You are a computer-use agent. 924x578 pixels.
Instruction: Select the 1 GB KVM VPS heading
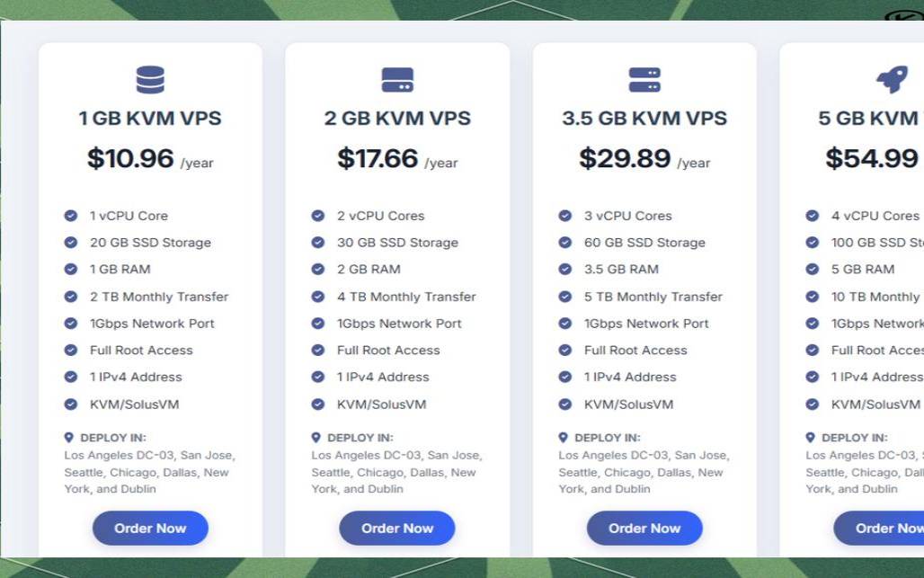(x=150, y=118)
